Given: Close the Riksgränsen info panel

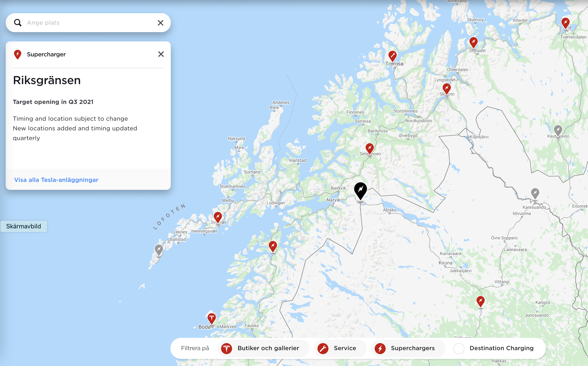Looking at the screenshot, I should [160, 54].
